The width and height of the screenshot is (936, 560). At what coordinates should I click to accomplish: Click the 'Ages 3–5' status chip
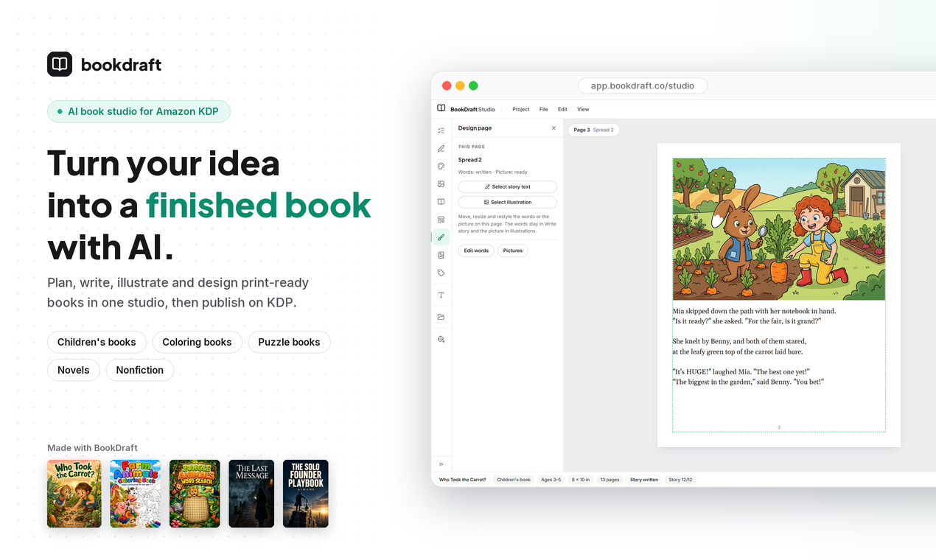[x=551, y=480]
